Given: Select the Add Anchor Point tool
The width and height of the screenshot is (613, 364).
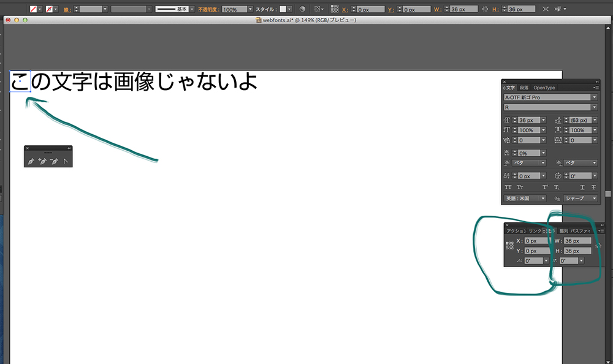Looking at the screenshot, I should tap(43, 162).
